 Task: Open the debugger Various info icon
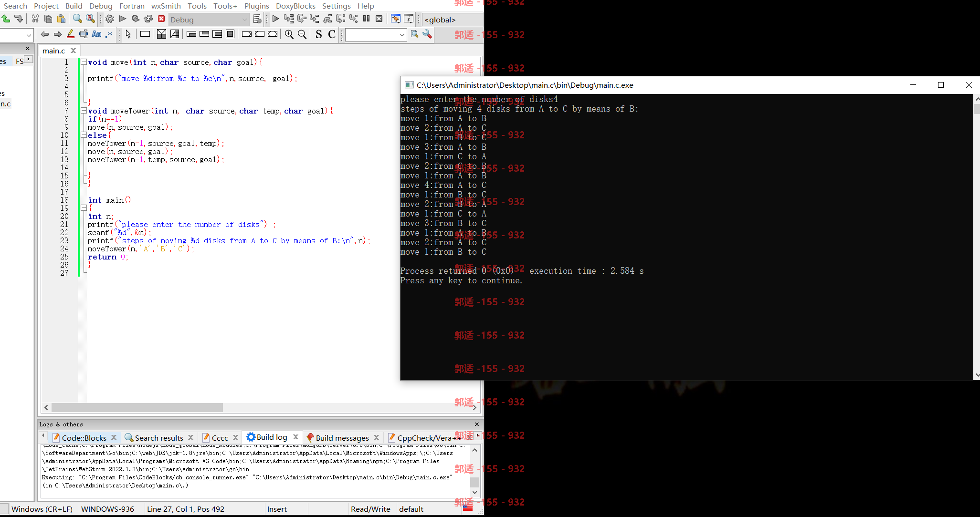(409, 19)
